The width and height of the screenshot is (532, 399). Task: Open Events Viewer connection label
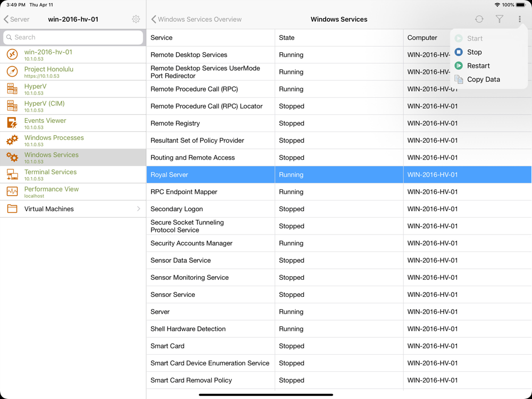pos(45,120)
